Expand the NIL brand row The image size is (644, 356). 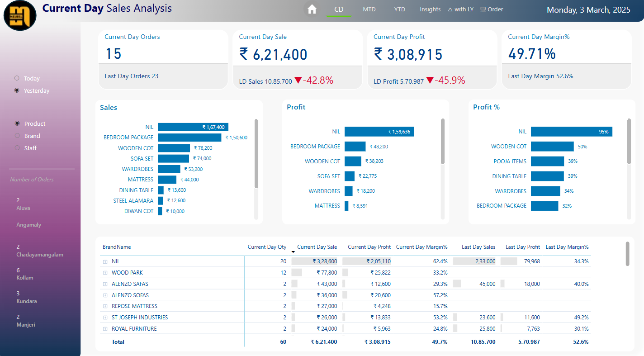coord(105,261)
